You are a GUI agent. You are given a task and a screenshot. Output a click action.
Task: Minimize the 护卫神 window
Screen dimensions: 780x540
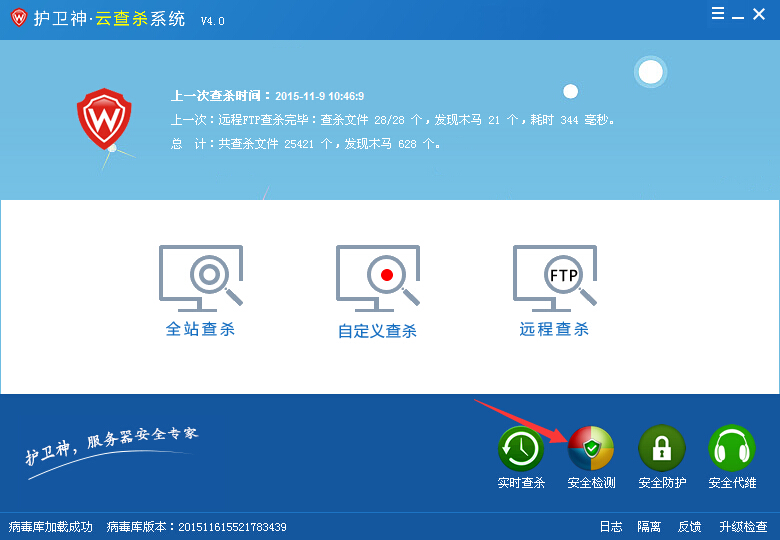point(739,15)
